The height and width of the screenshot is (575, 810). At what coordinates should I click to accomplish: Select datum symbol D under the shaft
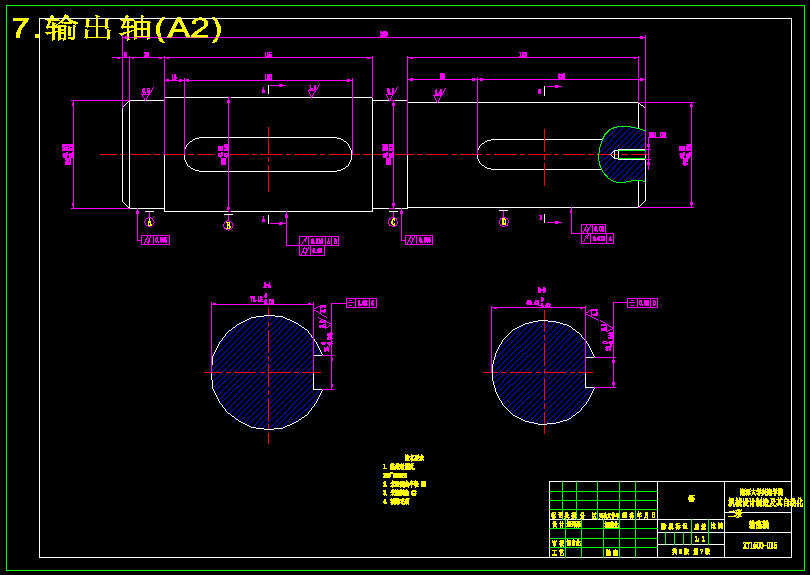[504, 222]
